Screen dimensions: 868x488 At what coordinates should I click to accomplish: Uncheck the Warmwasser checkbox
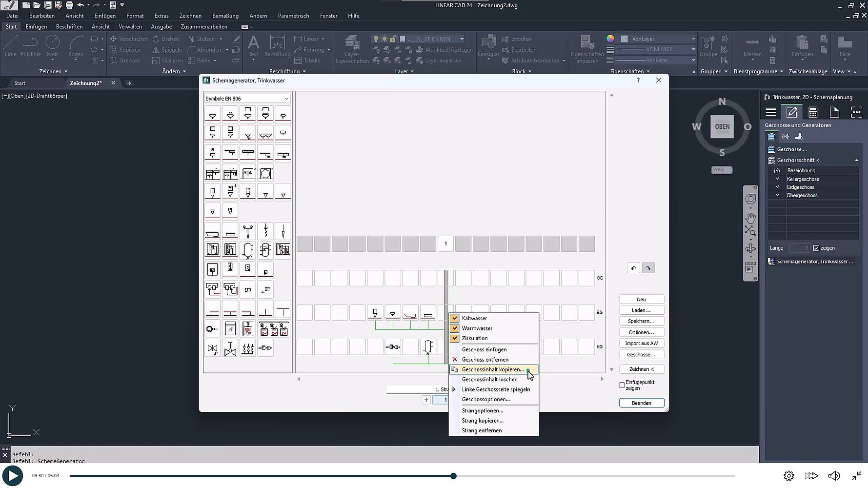(454, 328)
